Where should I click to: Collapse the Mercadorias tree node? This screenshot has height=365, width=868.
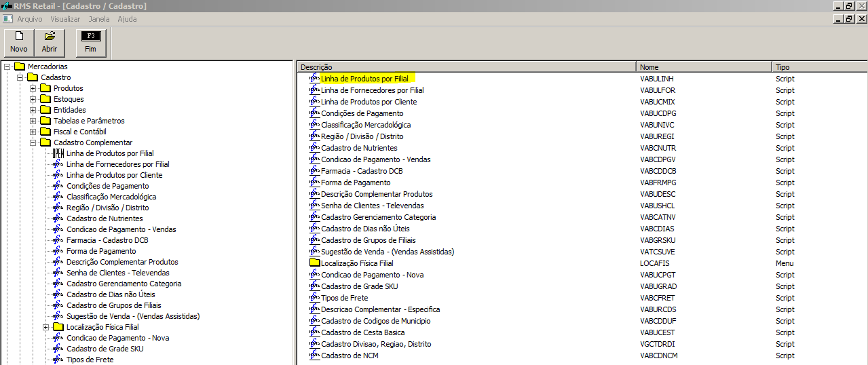click(7, 66)
